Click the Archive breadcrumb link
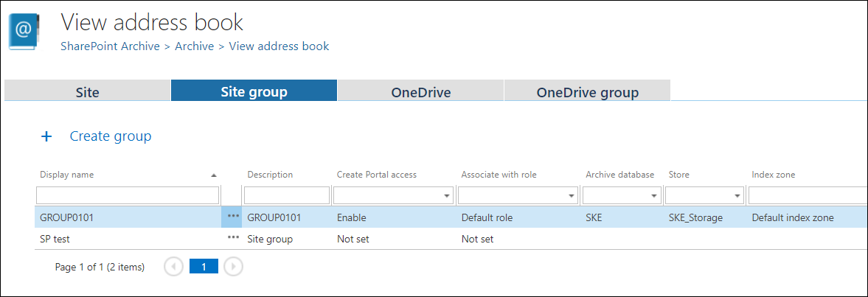Viewport: 868px width, 297px height. [194, 46]
